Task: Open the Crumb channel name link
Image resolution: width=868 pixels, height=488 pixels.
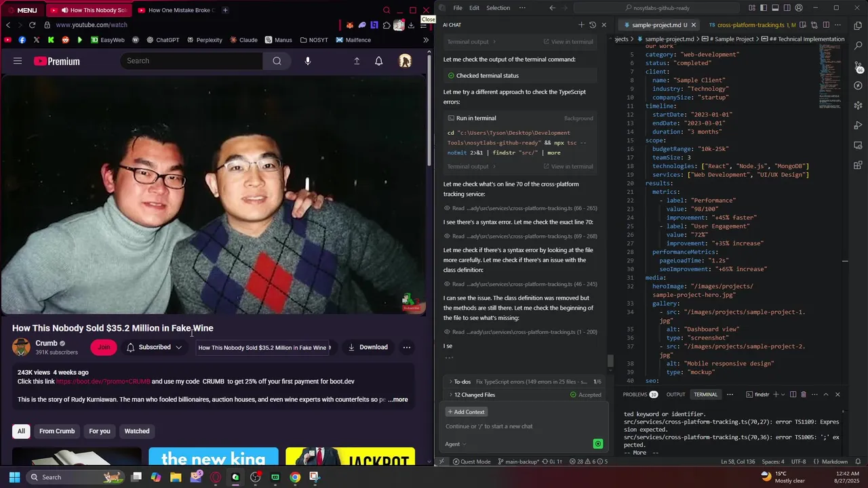Action: (x=46, y=343)
